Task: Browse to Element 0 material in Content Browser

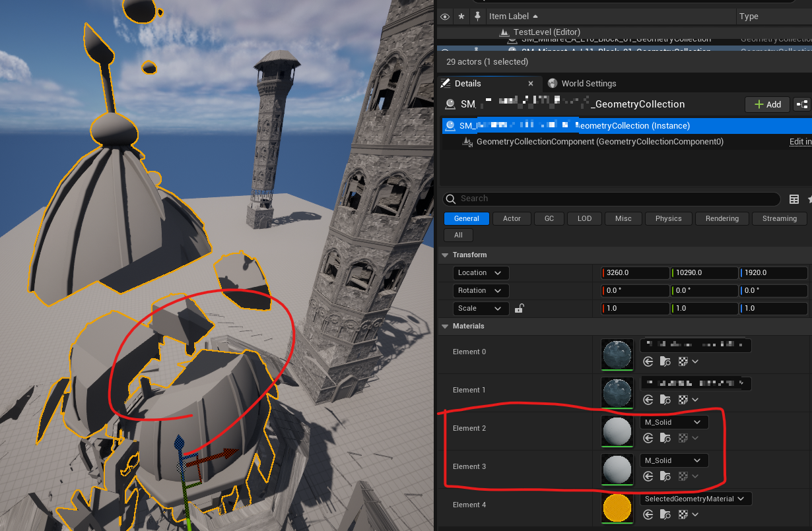Action: [665, 361]
